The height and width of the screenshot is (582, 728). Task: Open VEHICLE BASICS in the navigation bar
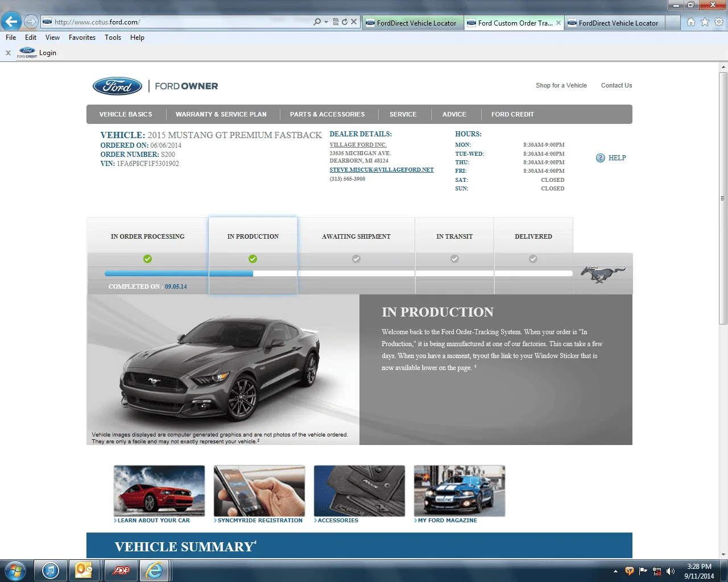pyautogui.click(x=126, y=114)
